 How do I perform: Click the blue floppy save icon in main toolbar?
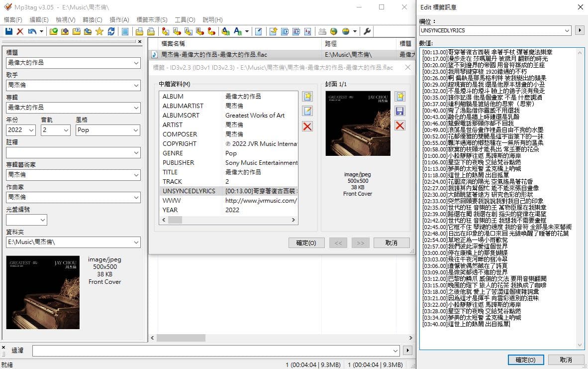click(8, 31)
